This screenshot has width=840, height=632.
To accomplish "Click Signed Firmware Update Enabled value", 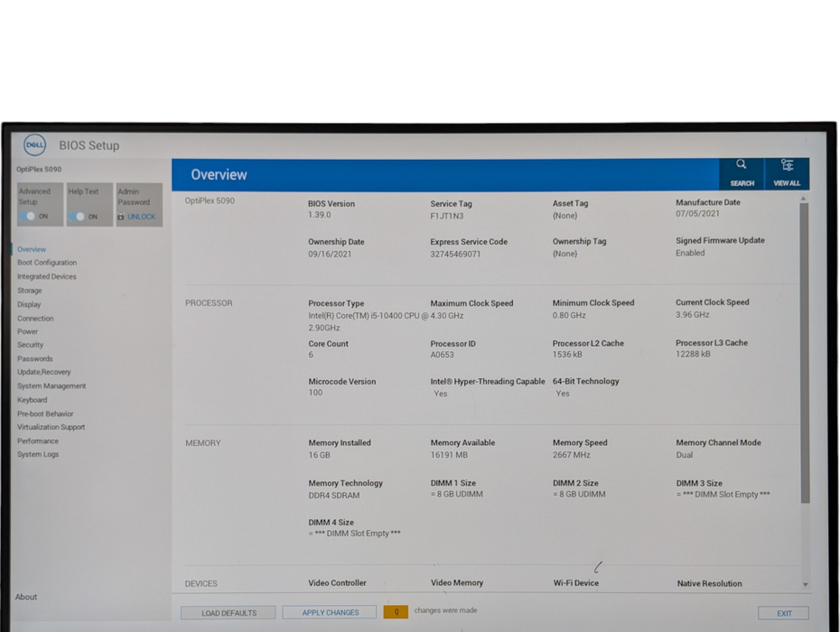I will tap(690, 253).
